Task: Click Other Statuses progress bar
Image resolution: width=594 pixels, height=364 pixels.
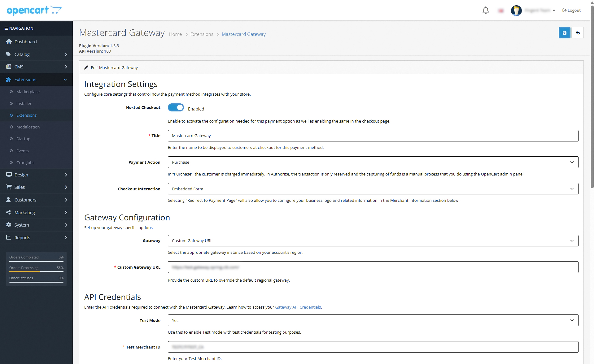Action: pyautogui.click(x=36, y=282)
